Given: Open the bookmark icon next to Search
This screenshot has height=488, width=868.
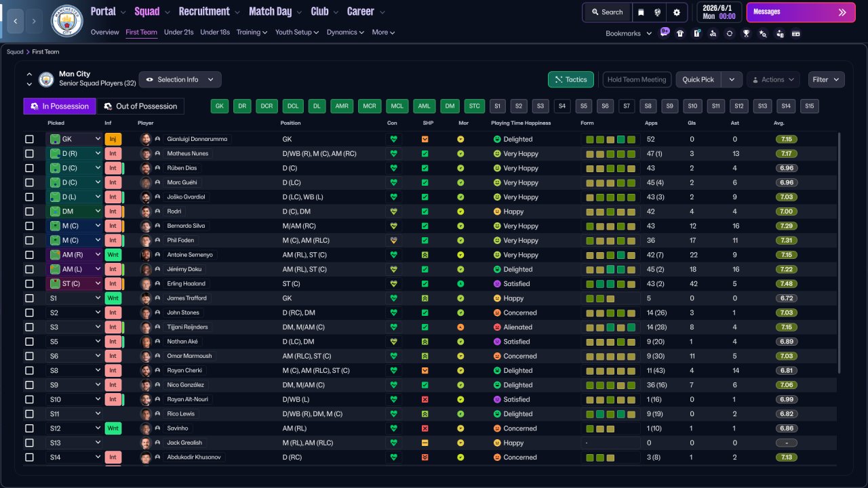Looking at the screenshot, I should (x=642, y=12).
